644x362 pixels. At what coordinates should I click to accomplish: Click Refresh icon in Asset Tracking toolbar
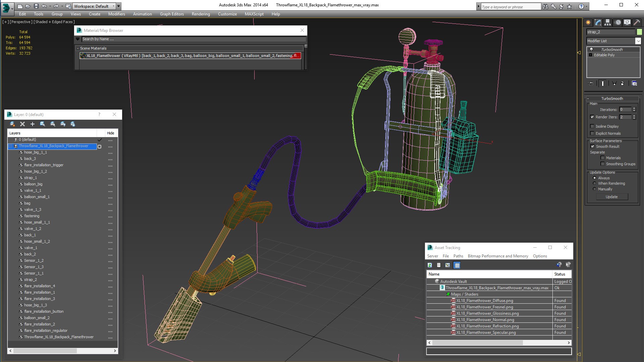(430, 265)
